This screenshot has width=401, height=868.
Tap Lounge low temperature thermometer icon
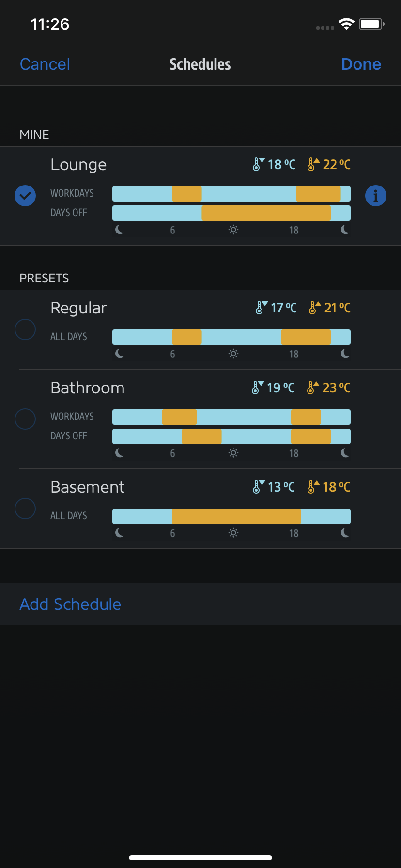click(259, 164)
